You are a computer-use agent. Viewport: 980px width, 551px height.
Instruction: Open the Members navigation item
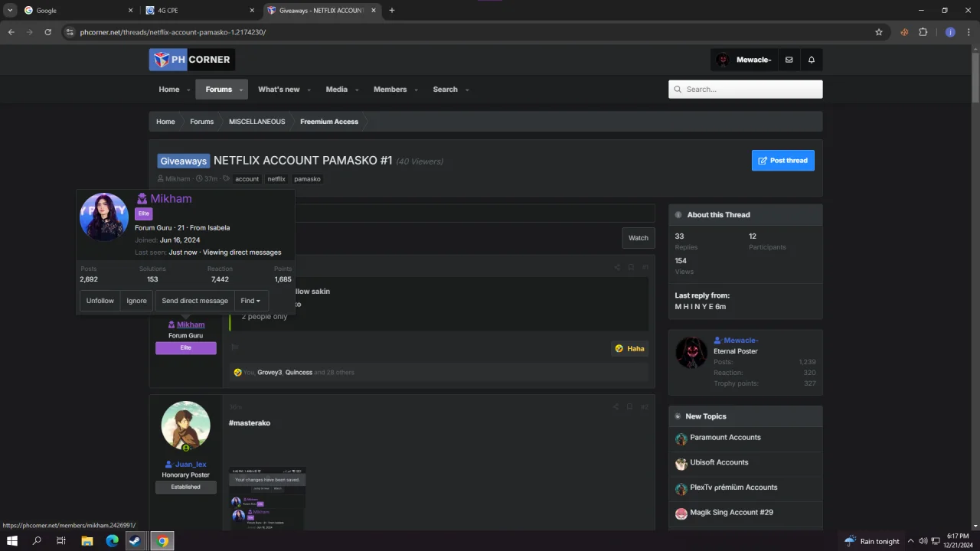[x=390, y=90]
